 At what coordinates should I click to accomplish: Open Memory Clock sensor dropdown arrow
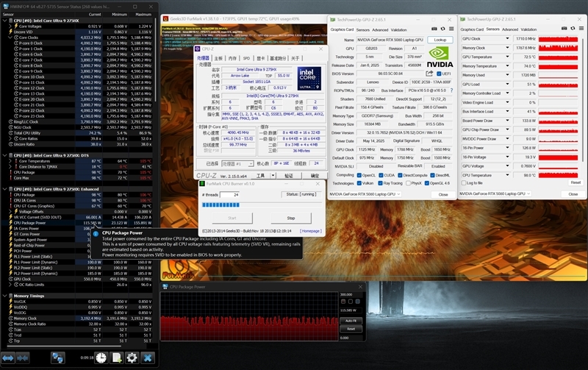tap(507, 48)
